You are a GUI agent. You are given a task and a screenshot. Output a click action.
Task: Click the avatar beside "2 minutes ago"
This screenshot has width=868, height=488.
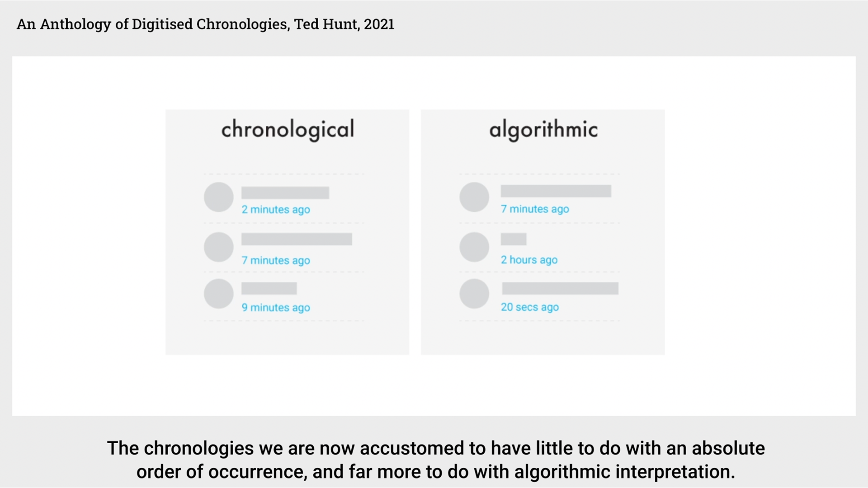pos(218,197)
